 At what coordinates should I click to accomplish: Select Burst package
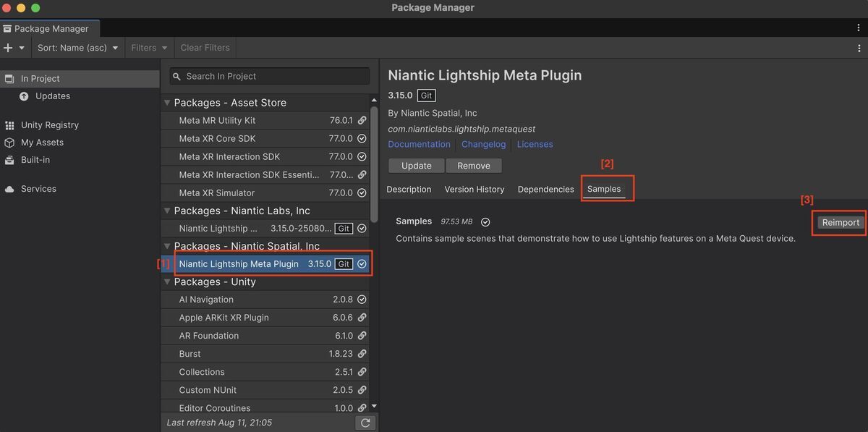pyautogui.click(x=265, y=354)
